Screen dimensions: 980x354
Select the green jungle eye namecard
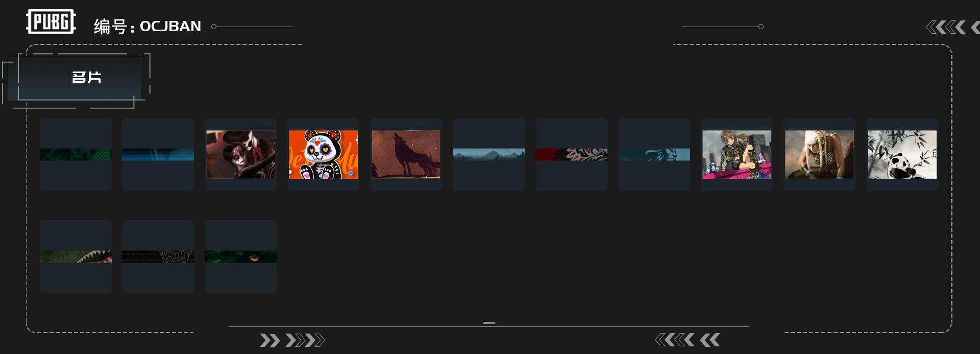coord(240,256)
